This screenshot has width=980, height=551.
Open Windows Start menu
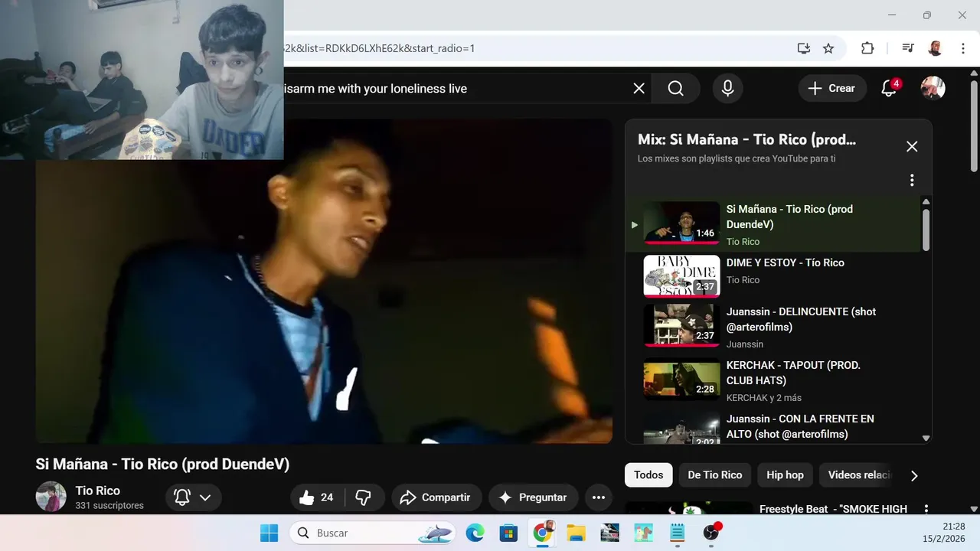269,533
